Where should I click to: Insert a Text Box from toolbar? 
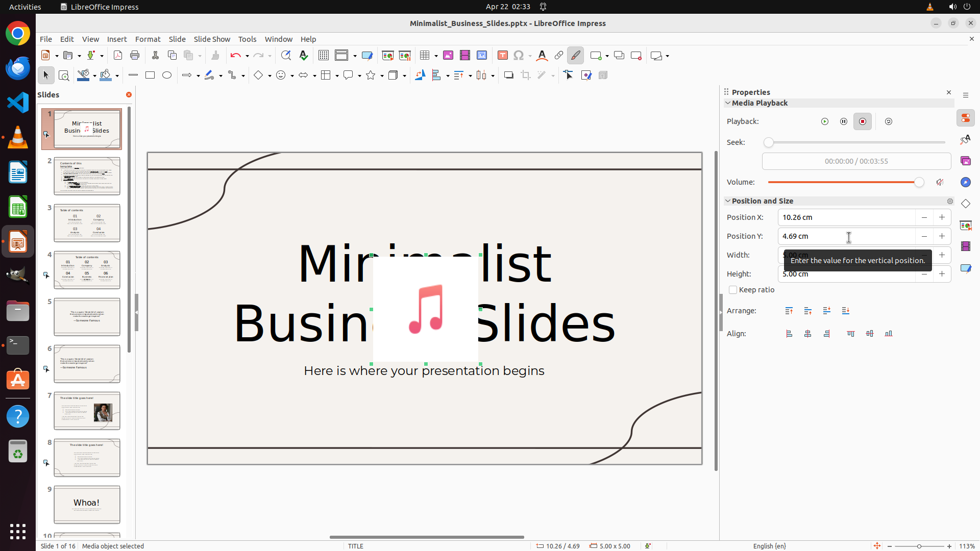[502, 56]
